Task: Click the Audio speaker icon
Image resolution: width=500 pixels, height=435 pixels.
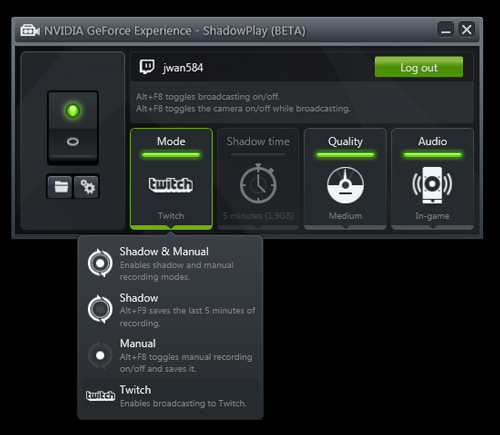Action: click(432, 185)
